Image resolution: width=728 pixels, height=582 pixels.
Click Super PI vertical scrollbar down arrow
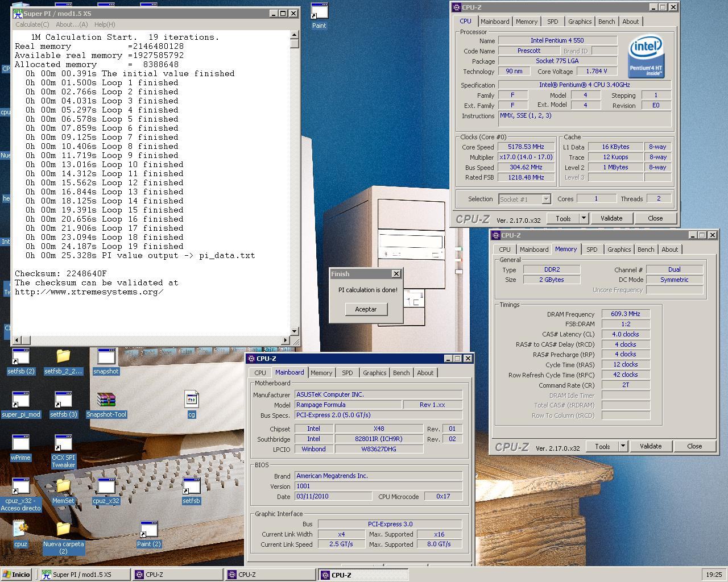[x=295, y=331]
